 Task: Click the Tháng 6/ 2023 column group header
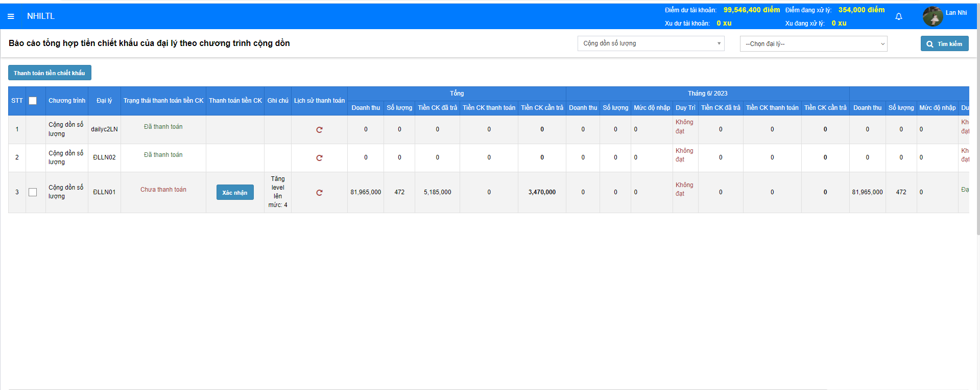pyautogui.click(x=707, y=94)
